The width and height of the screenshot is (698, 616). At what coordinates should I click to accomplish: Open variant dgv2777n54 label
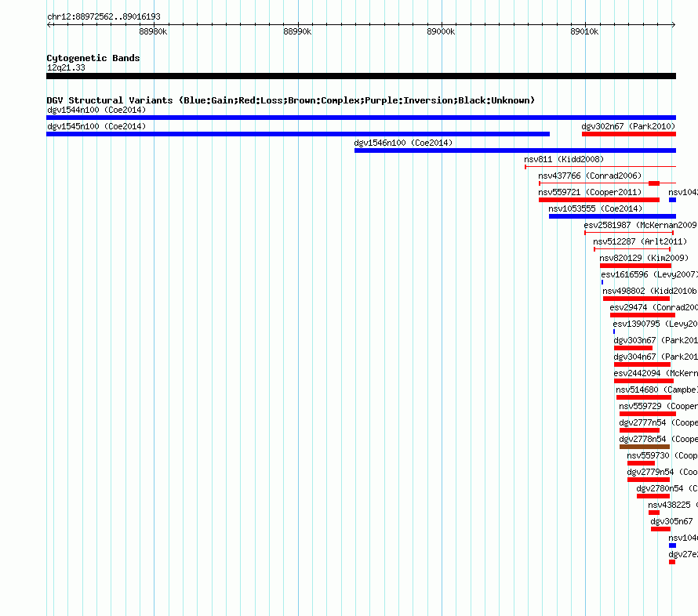pyautogui.click(x=658, y=422)
